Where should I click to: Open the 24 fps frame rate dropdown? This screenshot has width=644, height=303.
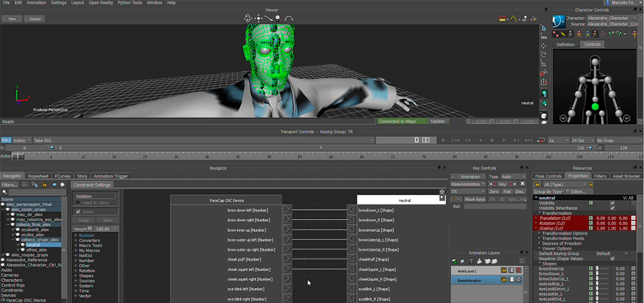tap(581, 140)
